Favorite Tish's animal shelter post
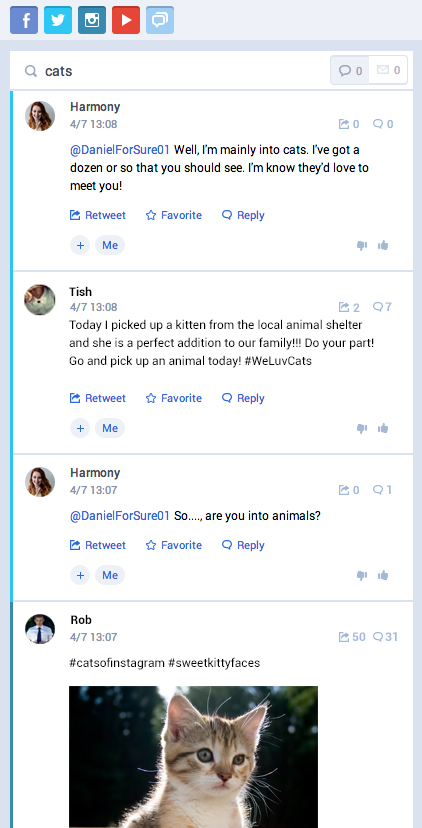Screen dimensions: 422x828 (x=174, y=398)
